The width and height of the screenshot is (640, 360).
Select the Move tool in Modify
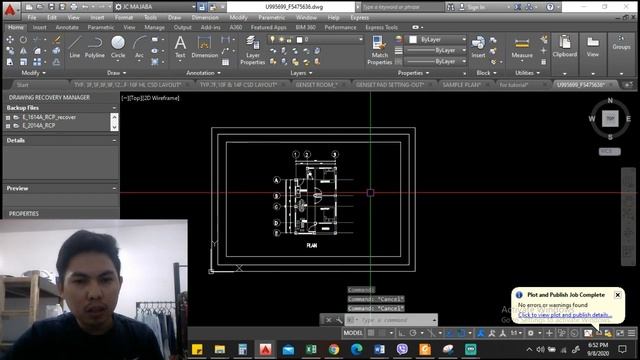[x=10, y=40]
